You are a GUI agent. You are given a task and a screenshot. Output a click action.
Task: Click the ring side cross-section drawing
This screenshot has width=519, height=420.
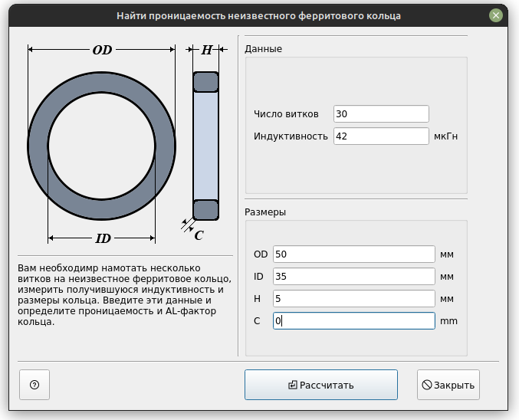206,146
